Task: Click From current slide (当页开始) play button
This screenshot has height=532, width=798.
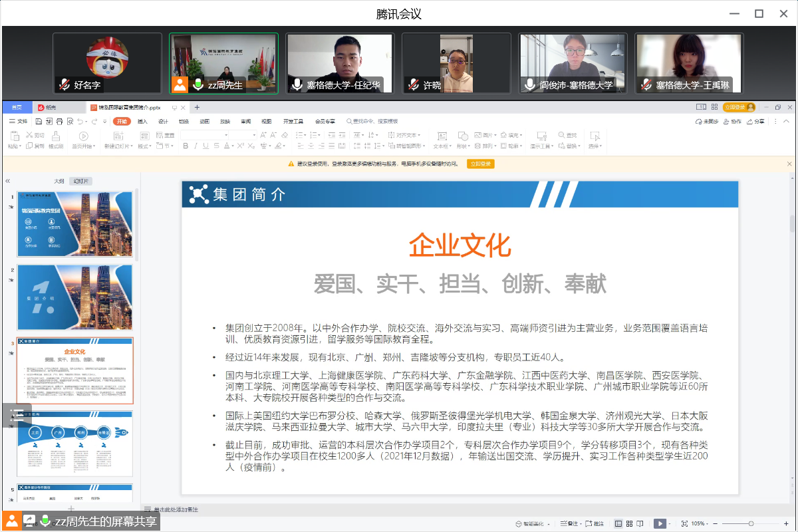Action: 83,136
